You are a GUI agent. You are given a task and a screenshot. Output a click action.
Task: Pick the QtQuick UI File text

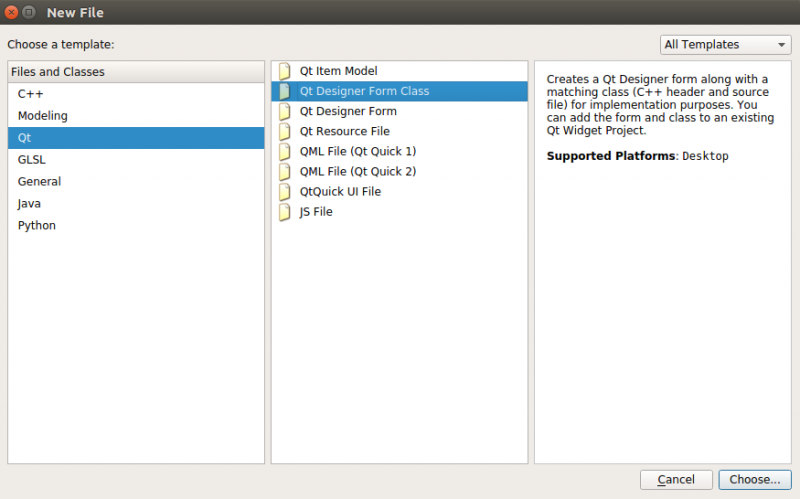340,192
